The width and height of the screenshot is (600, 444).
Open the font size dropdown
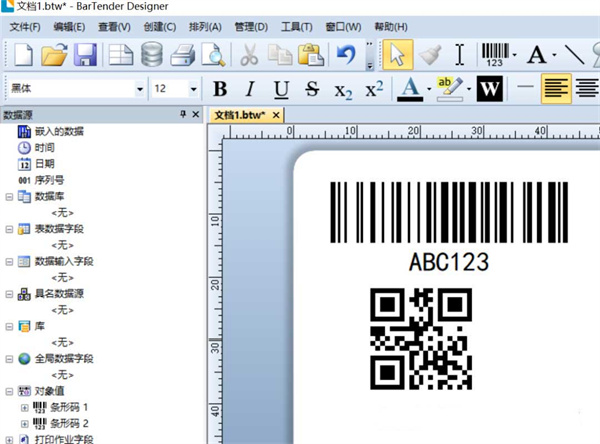(195, 90)
